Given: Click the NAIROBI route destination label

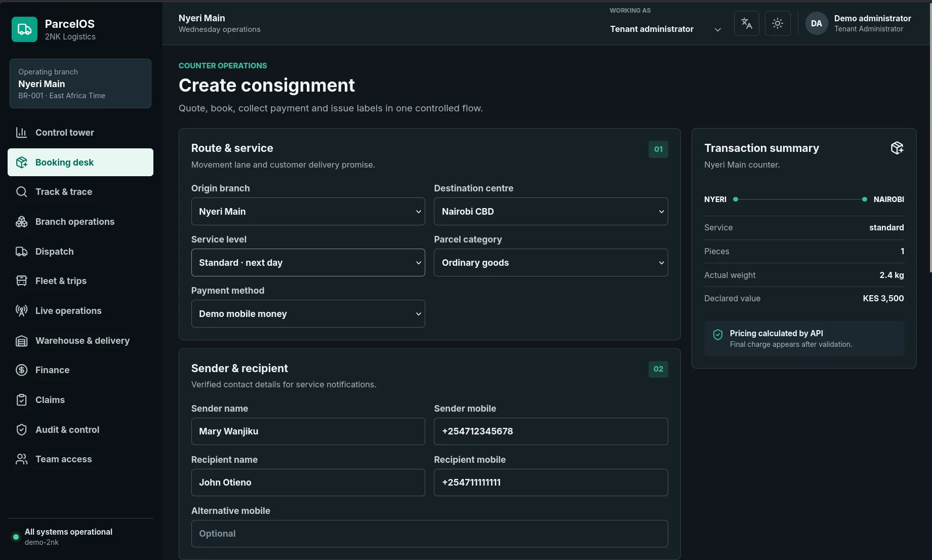Looking at the screenshot, I should click(888, 199).
